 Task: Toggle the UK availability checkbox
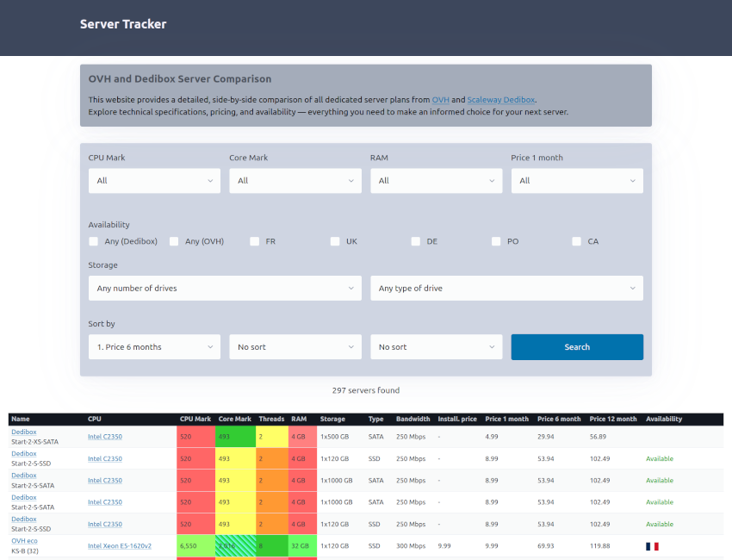point(335,241)
